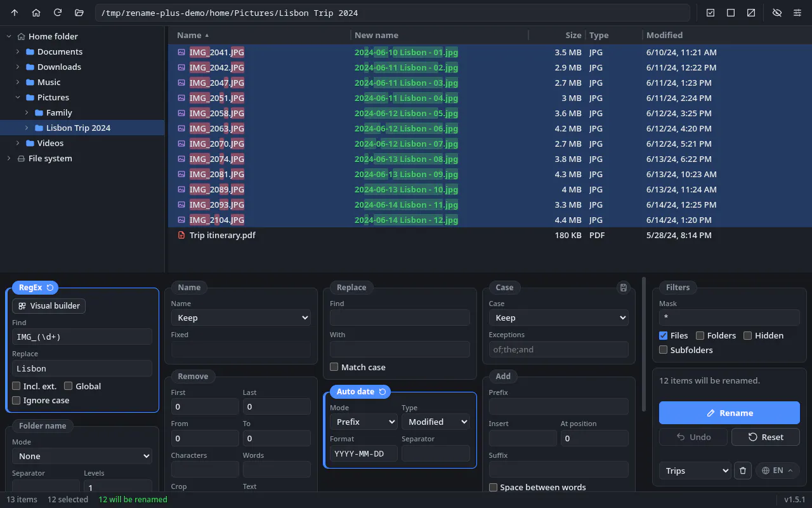This screenshot has width=812, height=508.
Task: Open the Name mode Keep dropdown
Action: pos(241,317)
